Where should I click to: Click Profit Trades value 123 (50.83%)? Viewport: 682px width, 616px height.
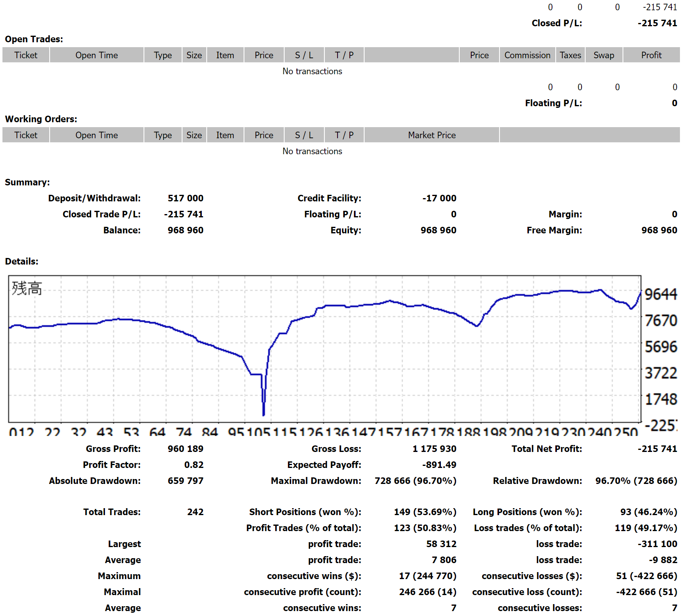tap(425, 528)
